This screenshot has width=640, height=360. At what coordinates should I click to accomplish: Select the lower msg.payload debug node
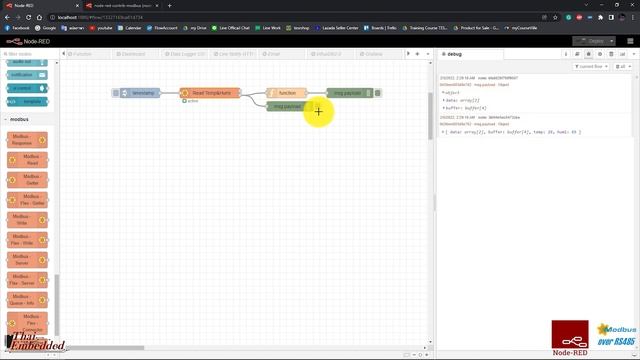[289, 107]
